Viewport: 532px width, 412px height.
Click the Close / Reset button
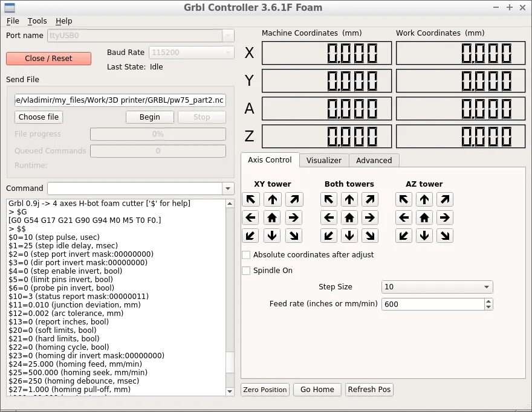point(48,59)
